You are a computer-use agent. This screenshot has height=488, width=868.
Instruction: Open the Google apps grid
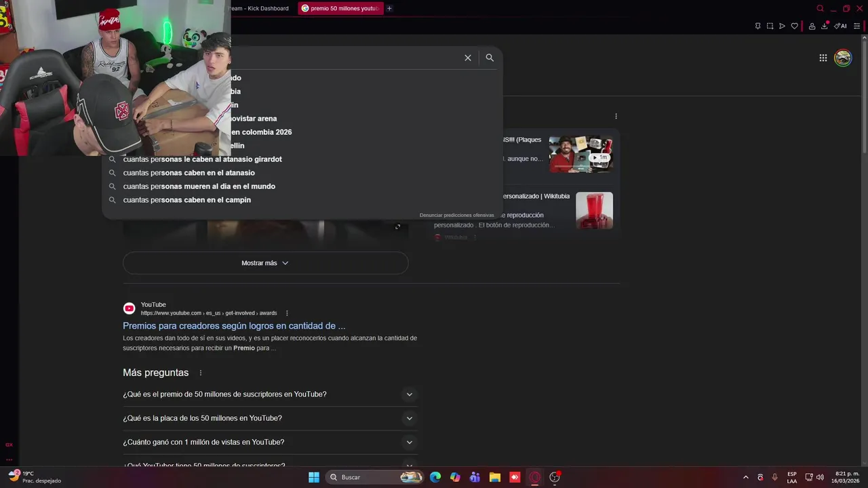click(823, 58)
